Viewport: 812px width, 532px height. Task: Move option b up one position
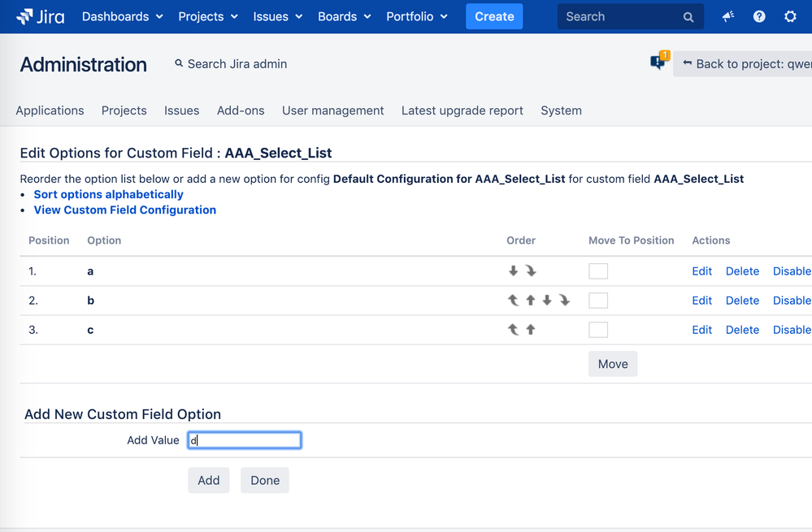(x=531, y=301)
